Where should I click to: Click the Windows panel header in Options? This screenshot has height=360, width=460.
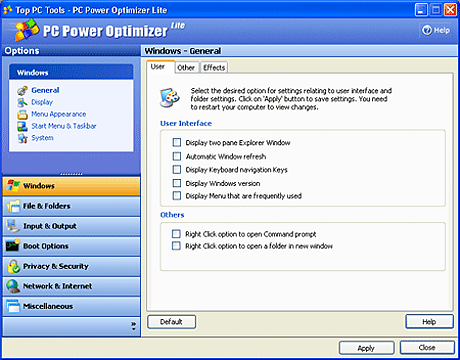71,72
